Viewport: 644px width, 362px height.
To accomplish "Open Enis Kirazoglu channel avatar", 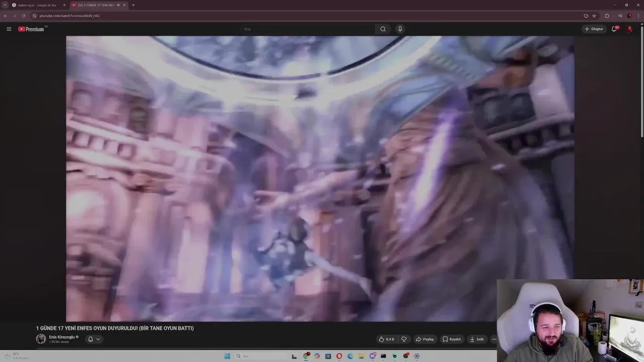I will pyautogui.click(x=41, y=339).
